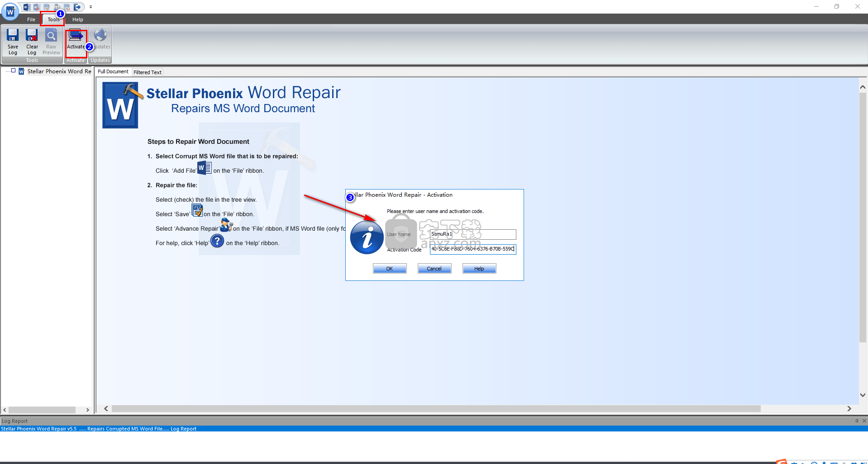Click Cancel in the Activation dialog
Image resolution: width=868 pixels, height=464 pixels.
(434, 269)
